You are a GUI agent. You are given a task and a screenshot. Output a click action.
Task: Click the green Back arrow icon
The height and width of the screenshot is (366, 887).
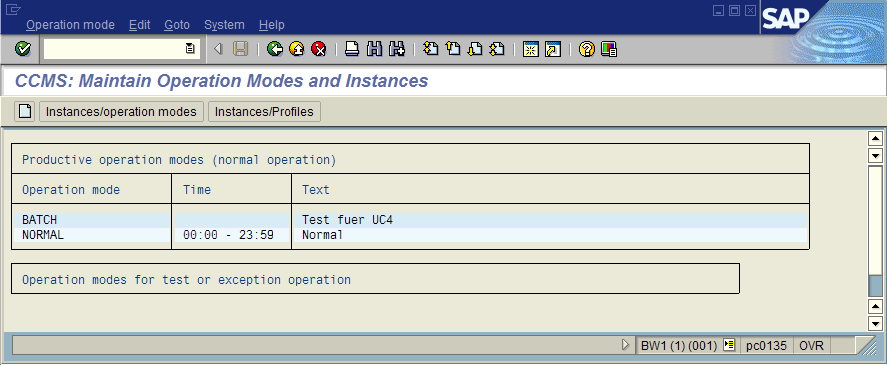tap(275, 49)
